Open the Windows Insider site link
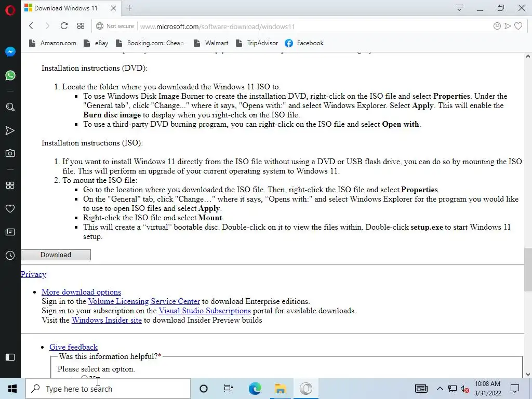Viewport: 532px width, 399px height. coord(107,320)
